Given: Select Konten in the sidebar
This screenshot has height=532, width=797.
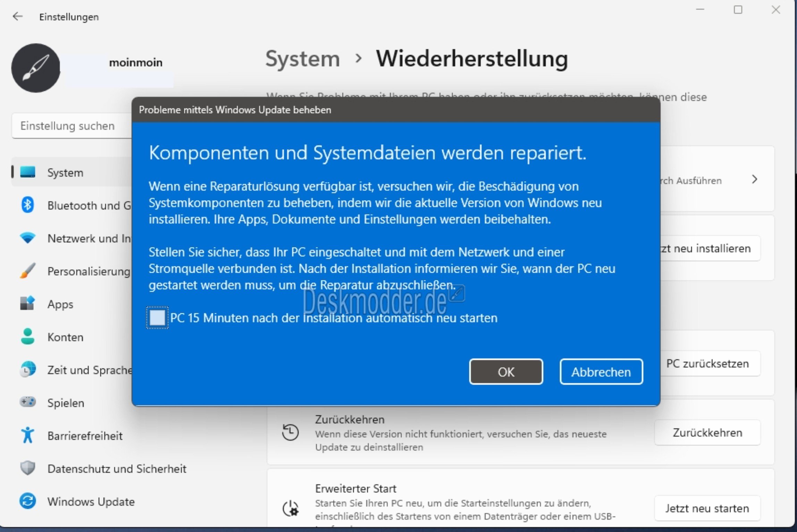Looking at the screenshot, I should pos(72,337).
